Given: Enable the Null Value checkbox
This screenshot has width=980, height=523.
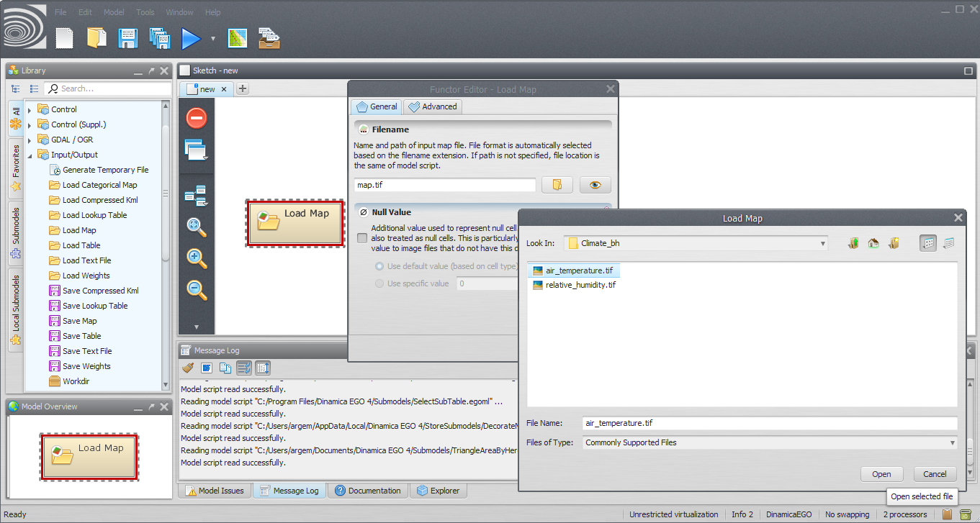Looking at the screenshot, I should coord(362,237).
